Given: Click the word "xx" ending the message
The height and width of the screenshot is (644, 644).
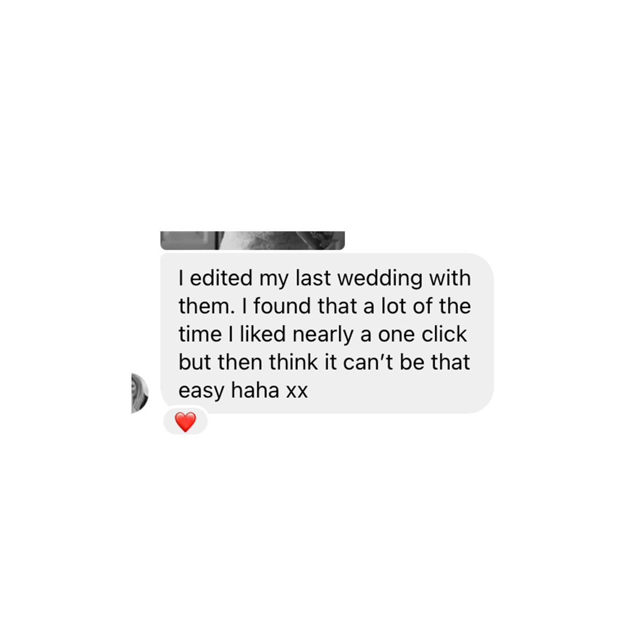Looking at the screenshot, I should pyautogui.click(x=297, y=392).
